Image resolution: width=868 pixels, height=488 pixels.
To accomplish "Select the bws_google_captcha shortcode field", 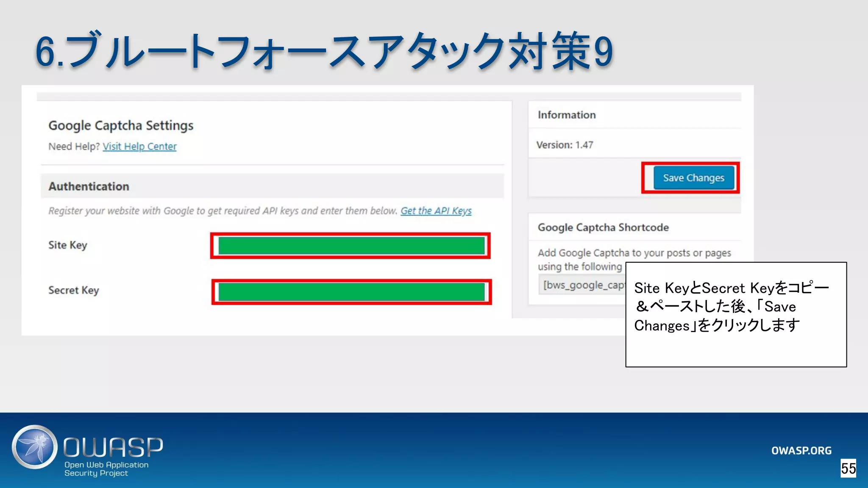I will tap(582, 285).
